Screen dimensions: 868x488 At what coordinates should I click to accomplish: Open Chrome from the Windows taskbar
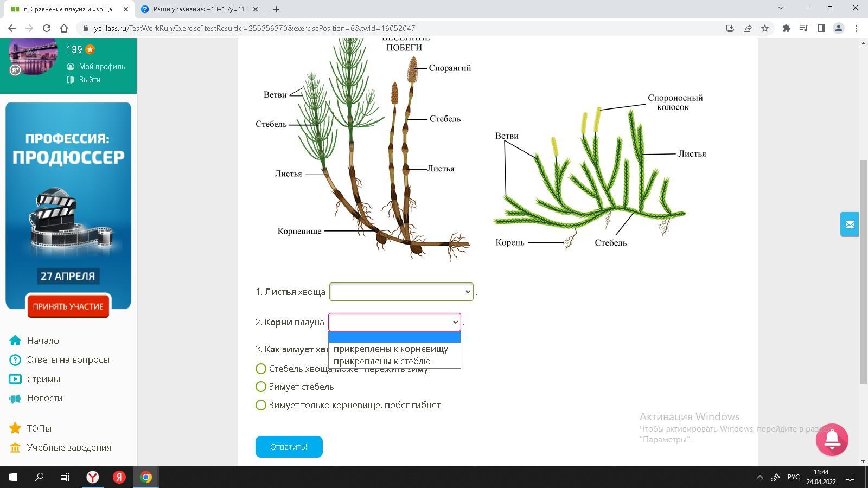(x=146, y=477)
